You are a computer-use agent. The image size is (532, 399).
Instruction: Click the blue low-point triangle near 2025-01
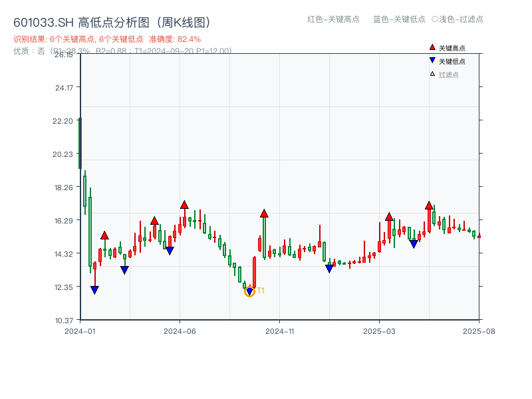pyautogui.click(x=329, y=267)
